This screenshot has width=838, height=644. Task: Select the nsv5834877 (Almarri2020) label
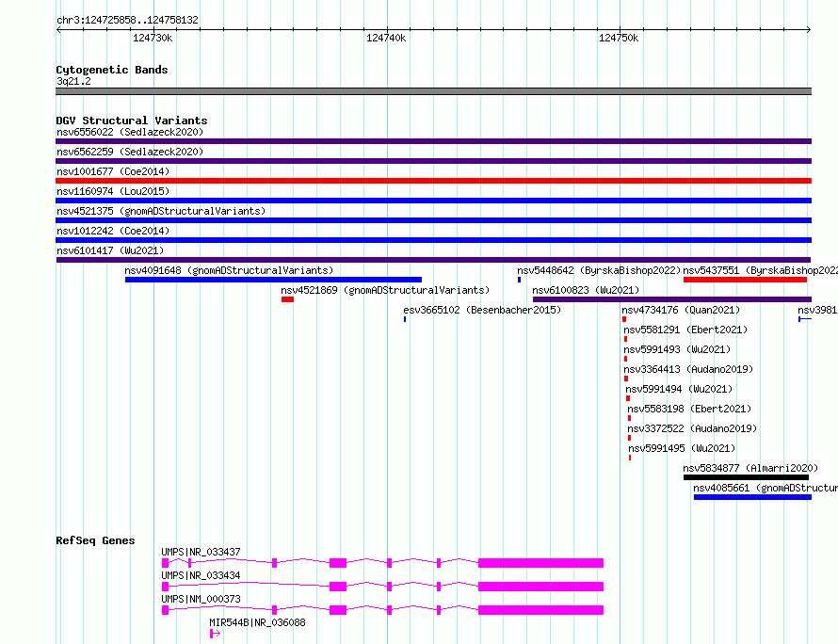[750, 468]
